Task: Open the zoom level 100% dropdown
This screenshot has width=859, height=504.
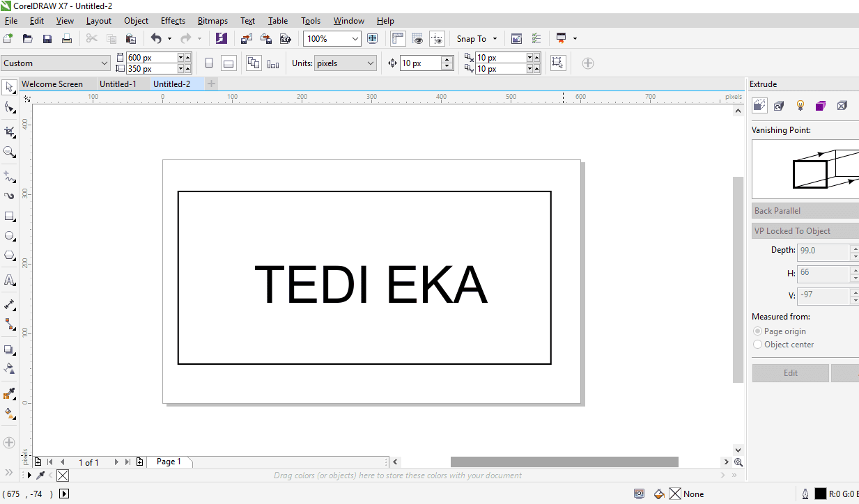Action: click(333, 39)
